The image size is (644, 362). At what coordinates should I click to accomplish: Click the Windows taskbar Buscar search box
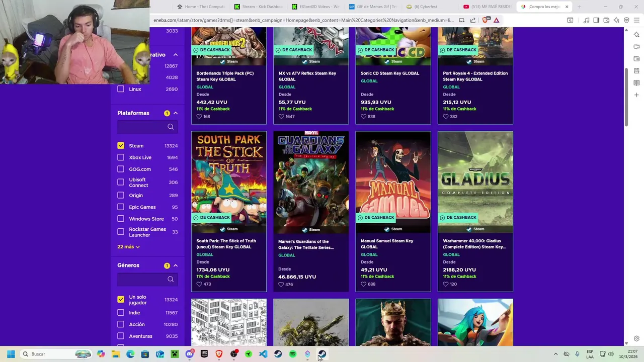coord(55,354)
